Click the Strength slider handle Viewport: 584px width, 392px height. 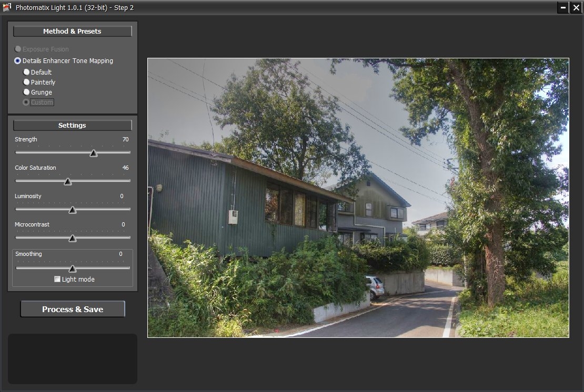tap(94, 153)
